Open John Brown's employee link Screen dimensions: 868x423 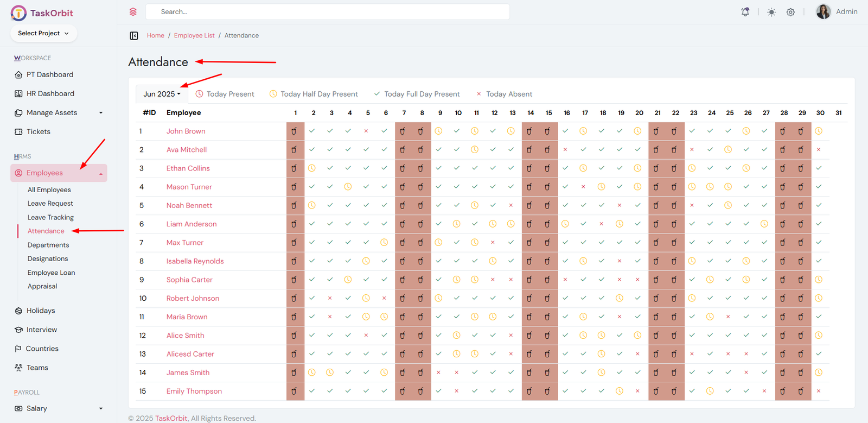click(x=186, y=131)
